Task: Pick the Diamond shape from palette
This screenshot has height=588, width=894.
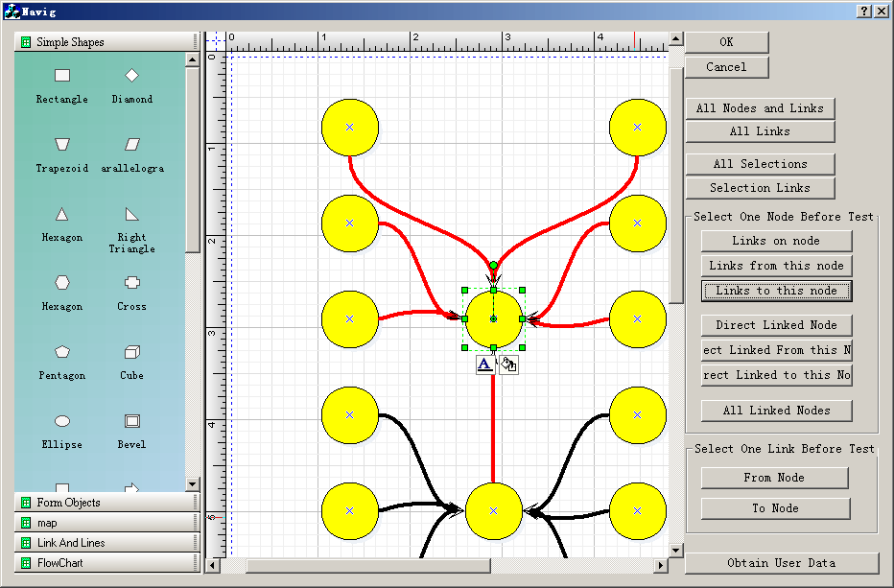Action: [x=131, y=76]
